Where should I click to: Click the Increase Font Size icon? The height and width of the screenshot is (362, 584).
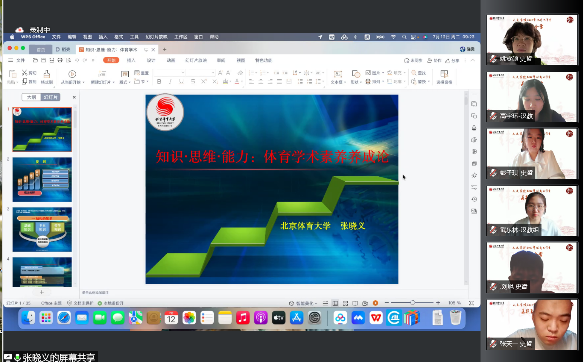(220, 73)
